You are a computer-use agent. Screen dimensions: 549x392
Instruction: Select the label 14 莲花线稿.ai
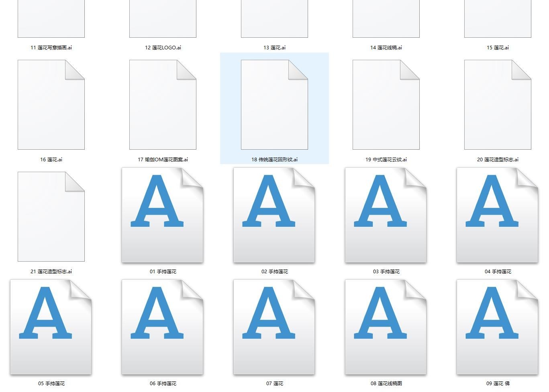tap(386, 47)
